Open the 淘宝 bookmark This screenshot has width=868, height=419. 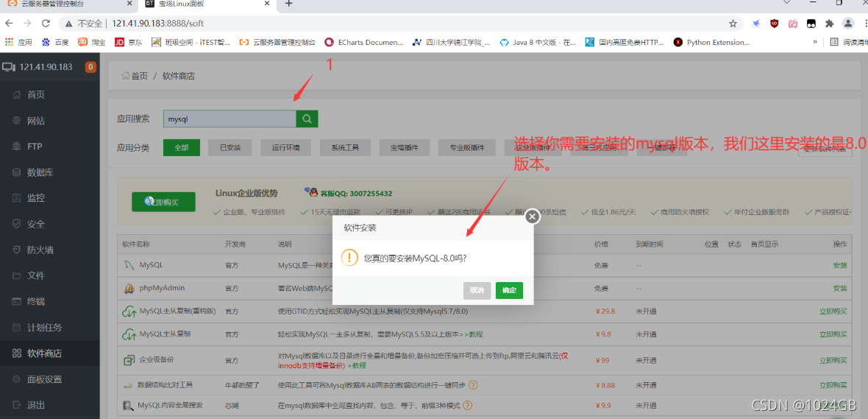(92, 42)
